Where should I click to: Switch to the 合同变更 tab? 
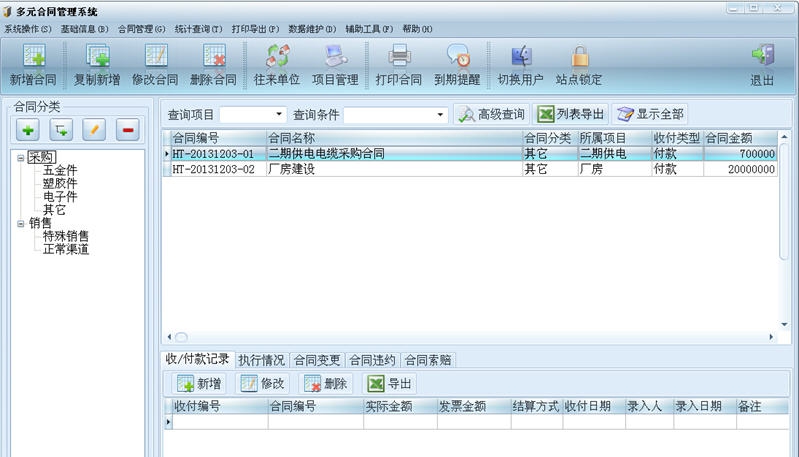tap(317, 360)
